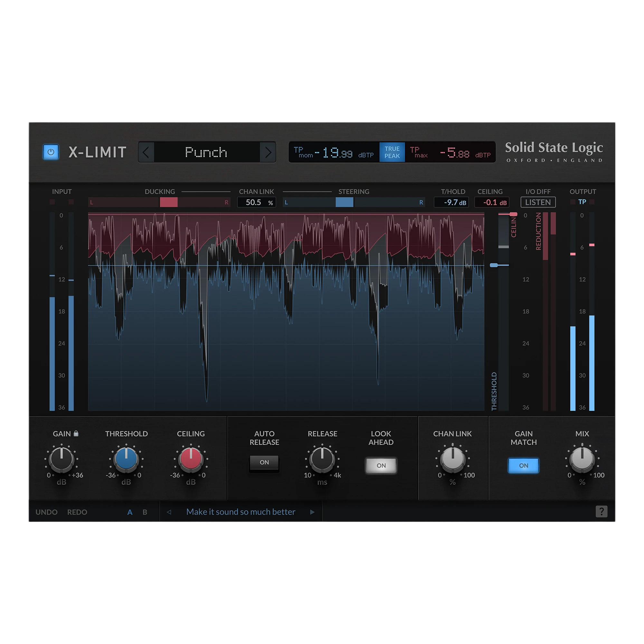Select the B comparison state

tap(145, 512)
